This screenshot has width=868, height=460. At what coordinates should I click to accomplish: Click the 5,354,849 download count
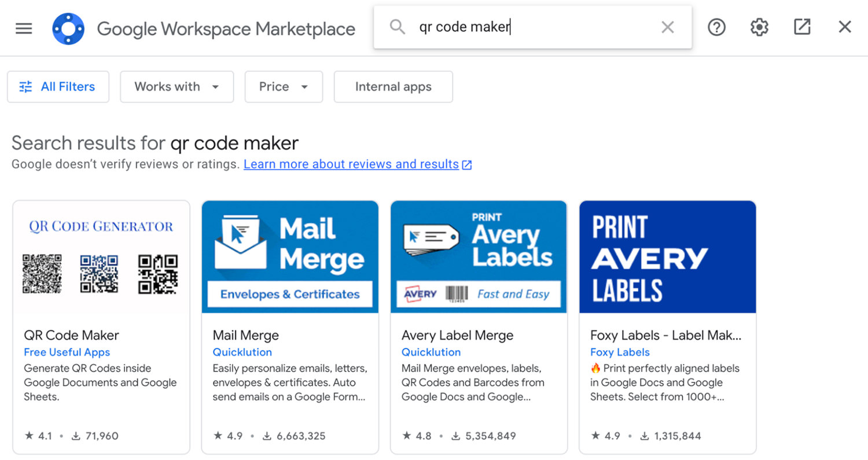(490, 436)
